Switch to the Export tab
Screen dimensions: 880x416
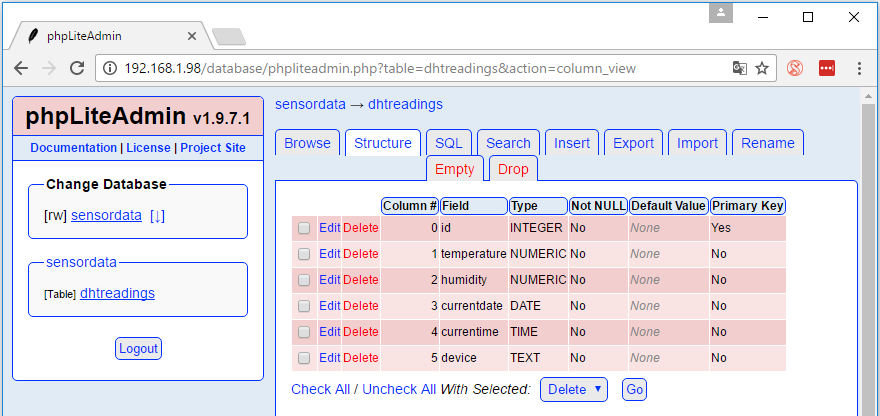point(634,143)
